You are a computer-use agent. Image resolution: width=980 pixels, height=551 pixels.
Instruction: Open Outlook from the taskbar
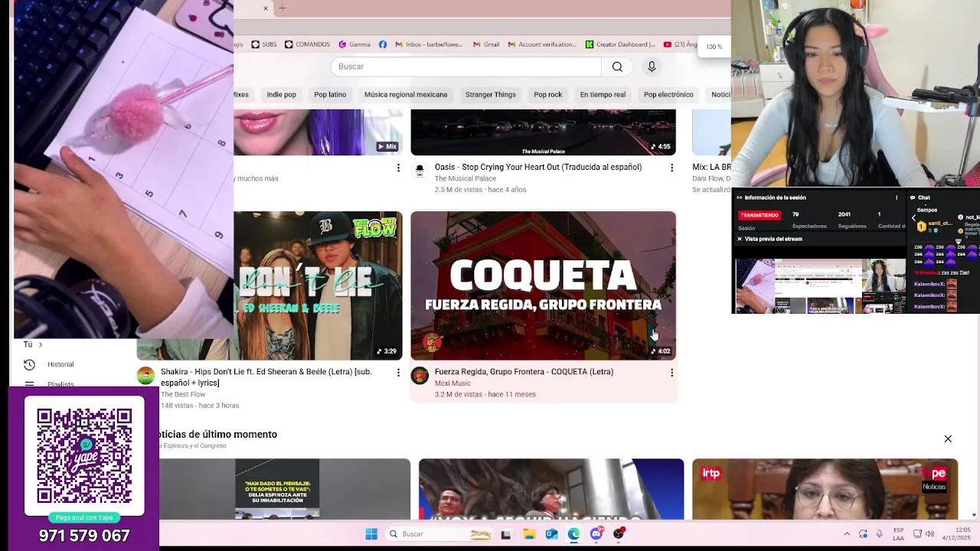(551, 534)
